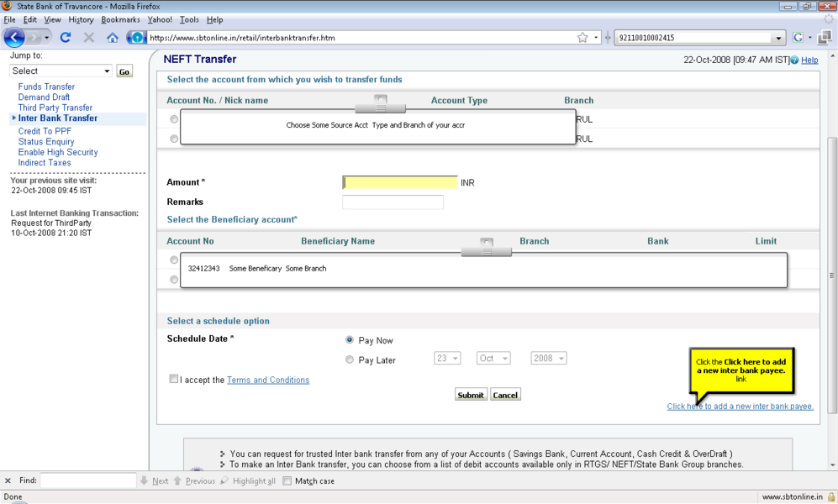Image resolution: width=838 pixels, height=504 pixels.
Task: Close the Find bar with X icon
Action: pyautogui.click(x=8, y=481)
